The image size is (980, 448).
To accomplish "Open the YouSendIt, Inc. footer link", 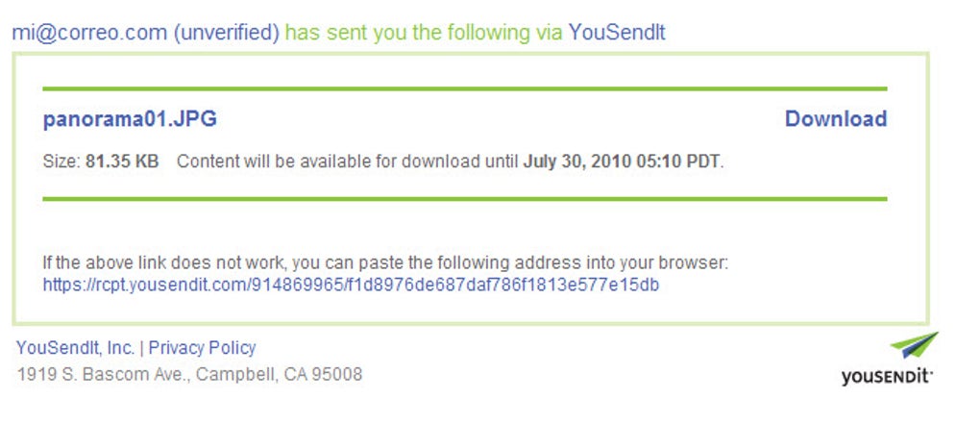I will pos(75,348).
